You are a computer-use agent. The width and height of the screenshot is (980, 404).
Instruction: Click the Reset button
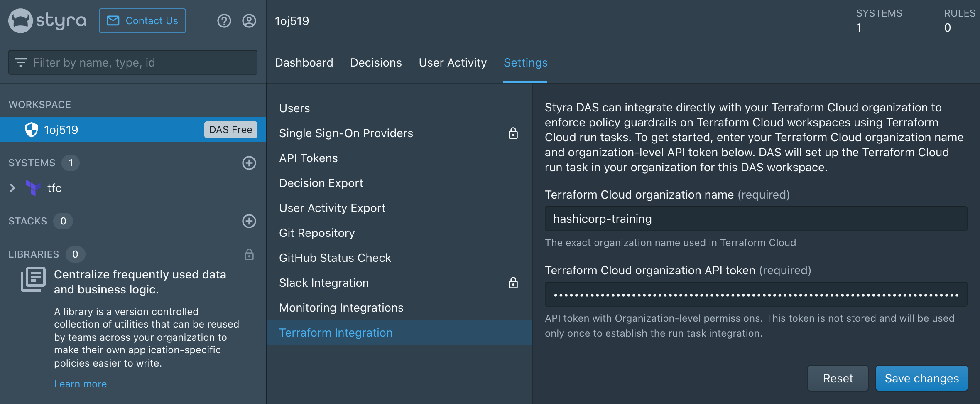click(x=838, y=378)
